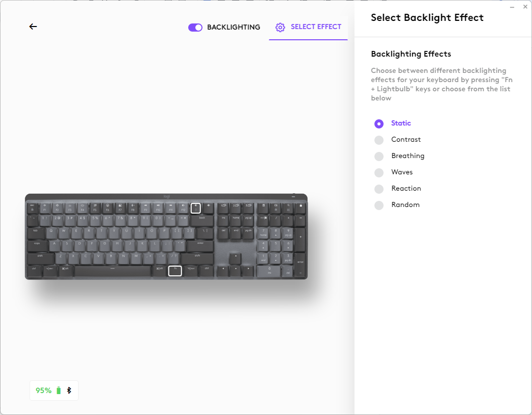The image size is (532, 415).
Task: Click the Esc key on keyboard image
Action: pos(32,207)
